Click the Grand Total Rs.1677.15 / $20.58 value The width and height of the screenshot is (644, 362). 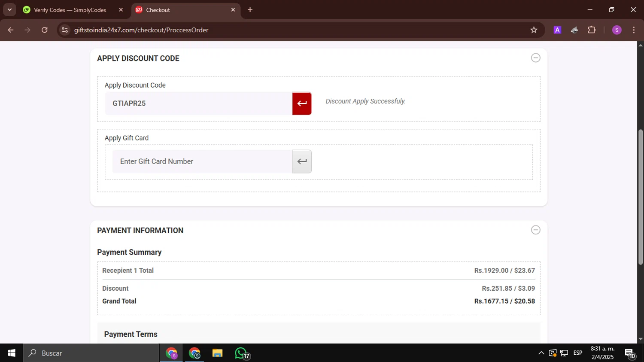coord(504,301)
